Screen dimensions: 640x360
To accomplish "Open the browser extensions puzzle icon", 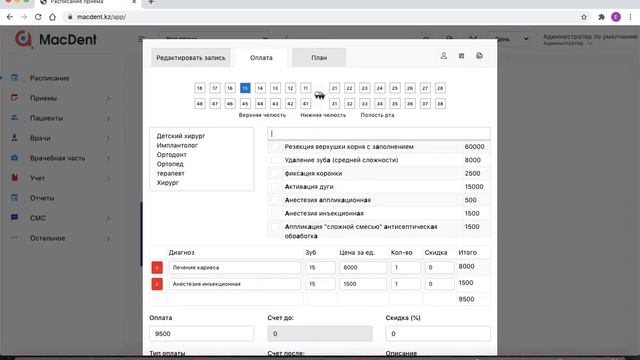I will (x=601, y=17).
